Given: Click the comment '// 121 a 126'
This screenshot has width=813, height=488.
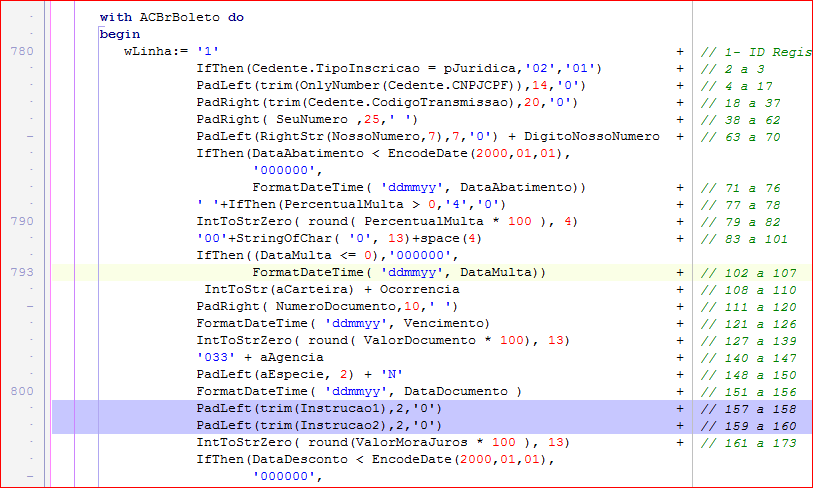Looking at the screenshot, I should [748, 324].
